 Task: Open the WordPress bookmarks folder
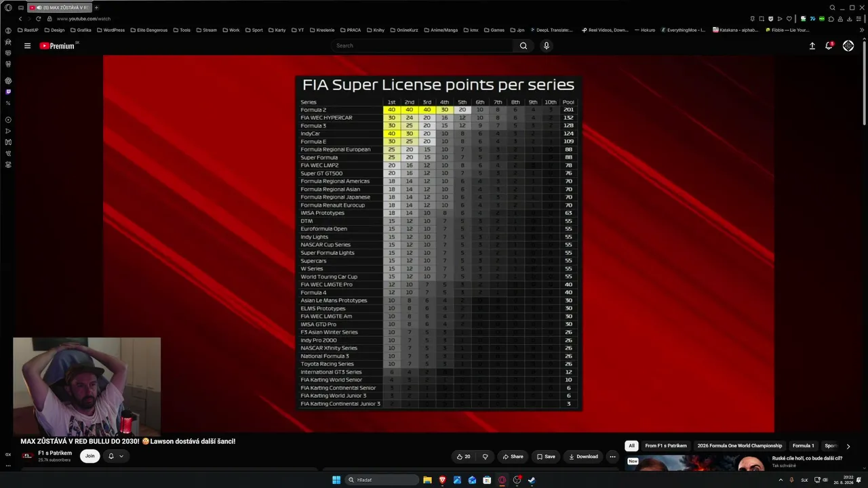click(x=110, y=30)
